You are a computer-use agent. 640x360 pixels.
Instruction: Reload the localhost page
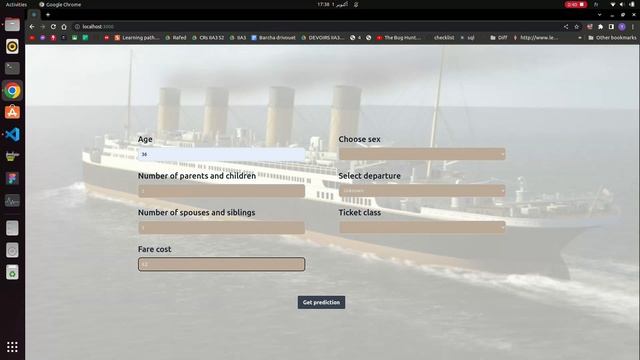point(53,27)
